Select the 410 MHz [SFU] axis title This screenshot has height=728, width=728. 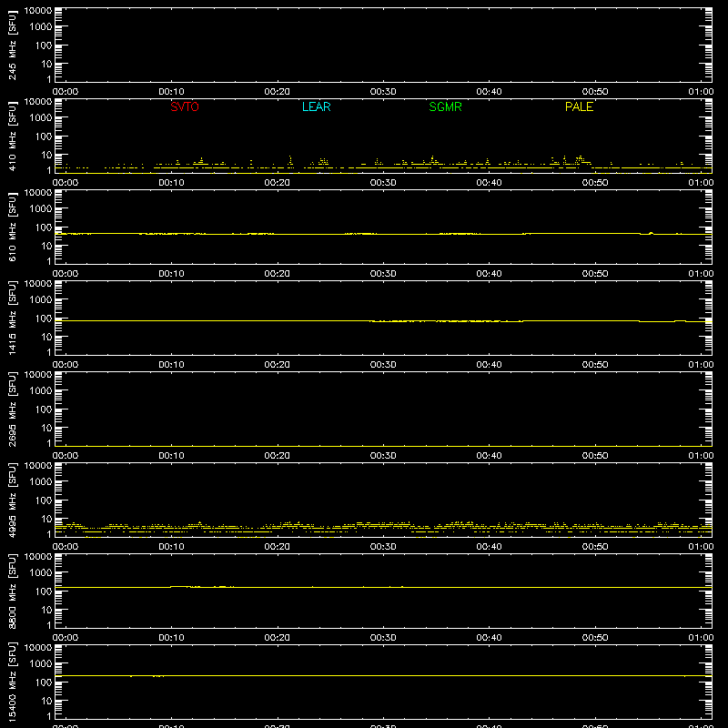[12, 136]
